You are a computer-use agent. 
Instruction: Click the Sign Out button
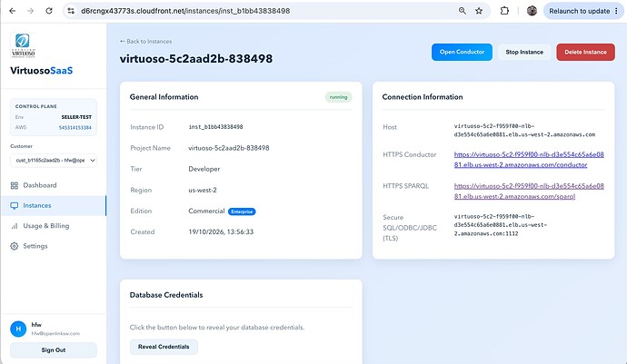click(x=54, y=350)
